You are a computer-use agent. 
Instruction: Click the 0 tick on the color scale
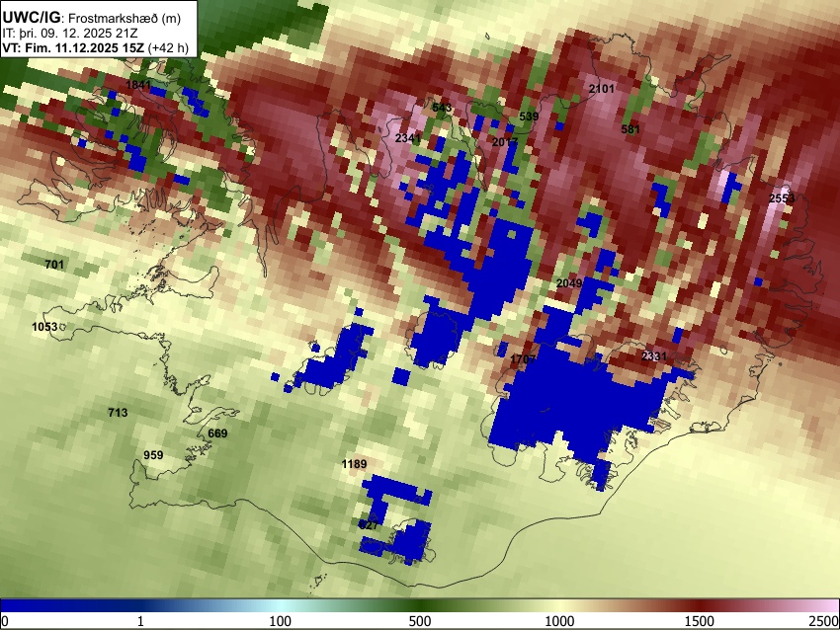point(5,621)
